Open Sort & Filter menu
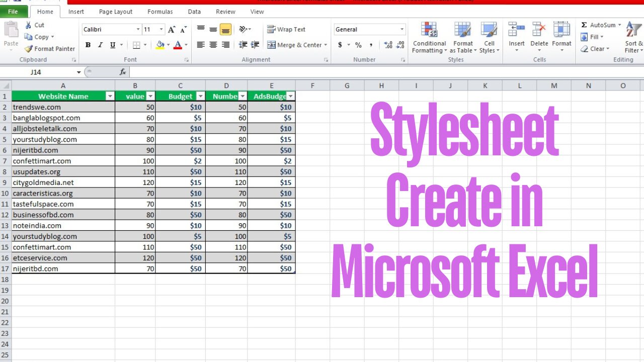The width and height of the screenshot is (644, 362). [x=634, y=38]
